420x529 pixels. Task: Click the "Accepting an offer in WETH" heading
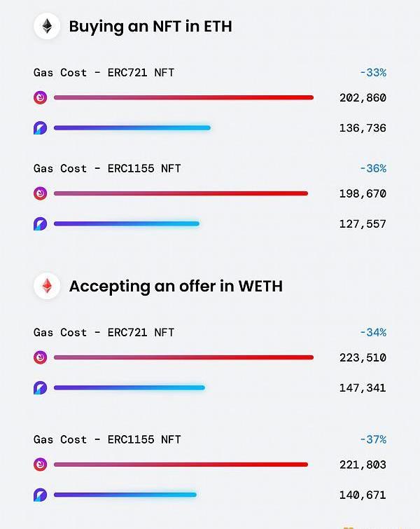[x=176, y=286]
